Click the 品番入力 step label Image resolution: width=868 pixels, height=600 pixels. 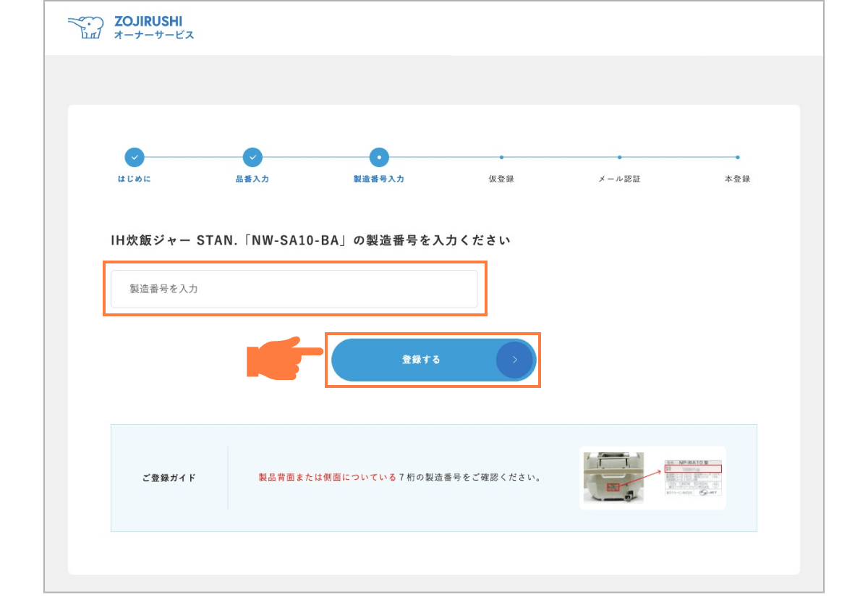click(252, 179)
